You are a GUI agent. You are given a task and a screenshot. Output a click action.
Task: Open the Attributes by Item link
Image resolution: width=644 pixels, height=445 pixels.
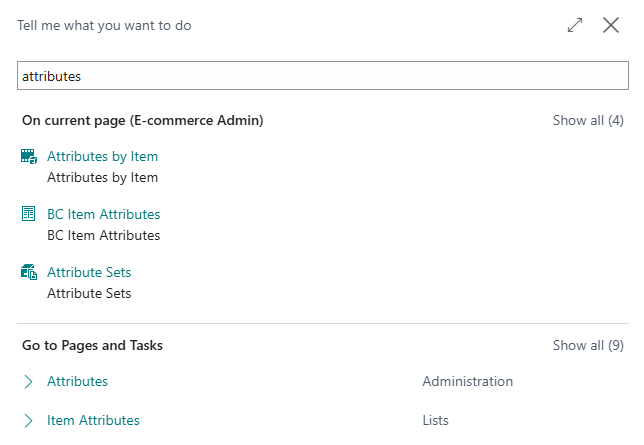click(x=102, y=156)
